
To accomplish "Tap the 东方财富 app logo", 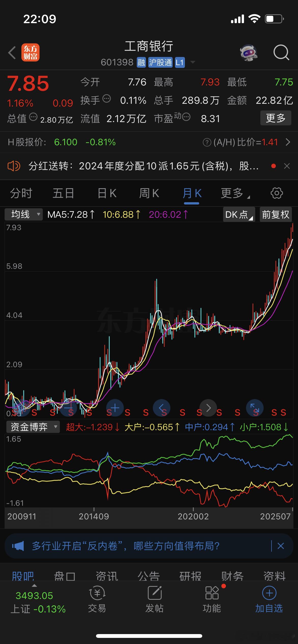I will coord(31,53).
